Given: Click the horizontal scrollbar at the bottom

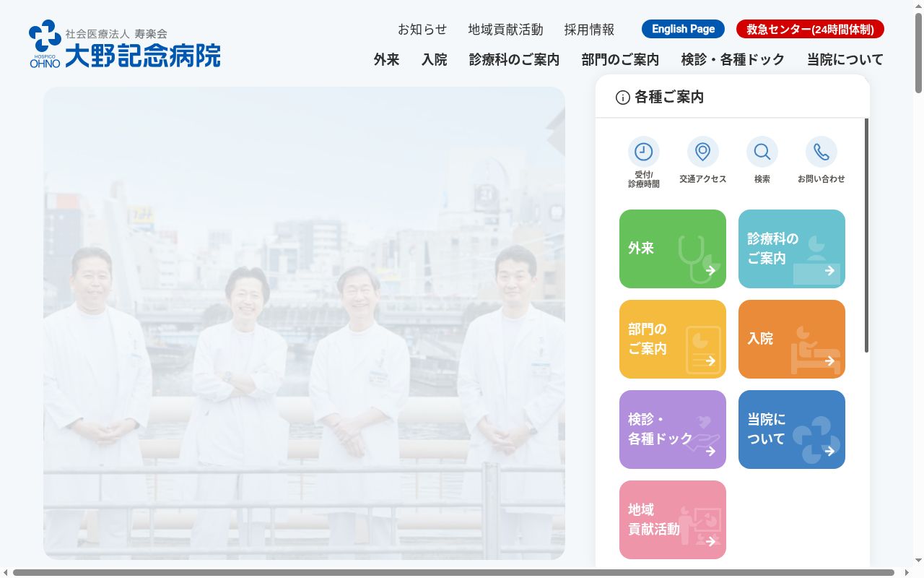Looking at the screenshot, I should [x=453, y=572].
